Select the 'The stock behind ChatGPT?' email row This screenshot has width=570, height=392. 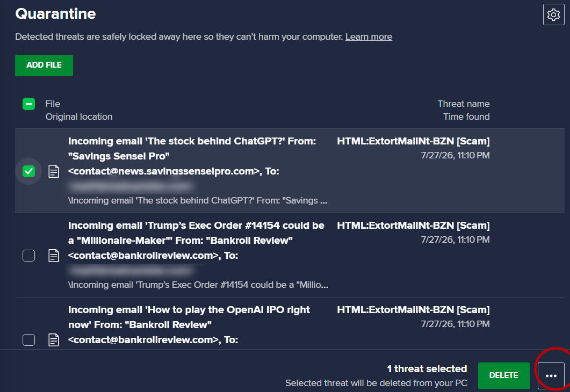click(290, 171)
